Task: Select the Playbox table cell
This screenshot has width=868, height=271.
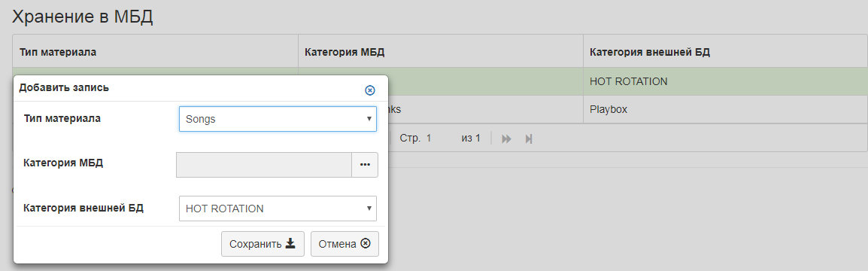Action: (x=725, y=109)
